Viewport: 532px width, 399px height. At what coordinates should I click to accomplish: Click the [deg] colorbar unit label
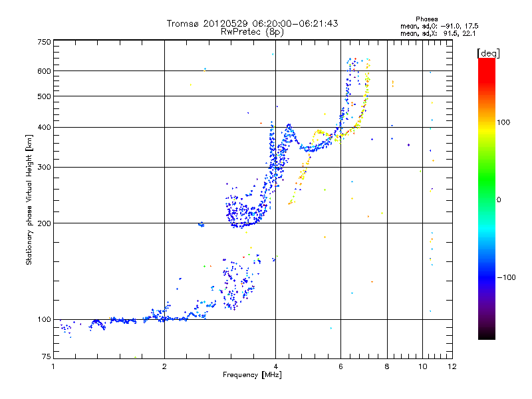[489, 53]
